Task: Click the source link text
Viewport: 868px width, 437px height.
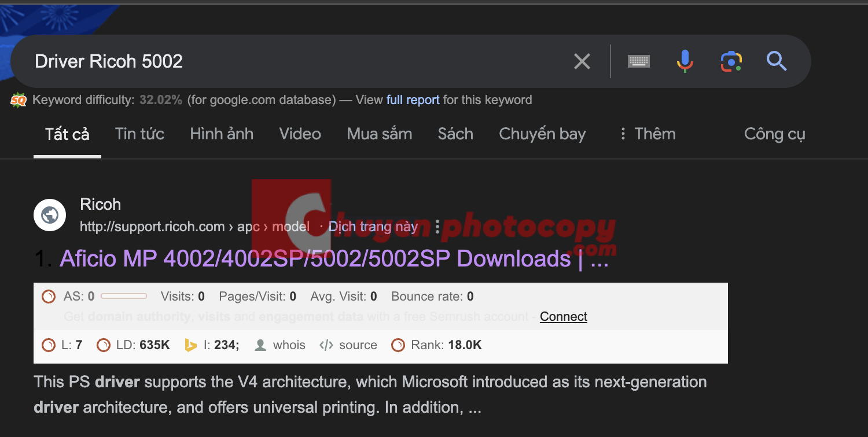Action: coord(358,345)
